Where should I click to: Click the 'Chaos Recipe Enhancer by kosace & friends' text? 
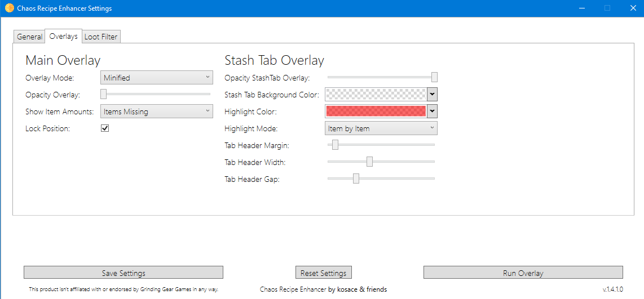(323, 289)
